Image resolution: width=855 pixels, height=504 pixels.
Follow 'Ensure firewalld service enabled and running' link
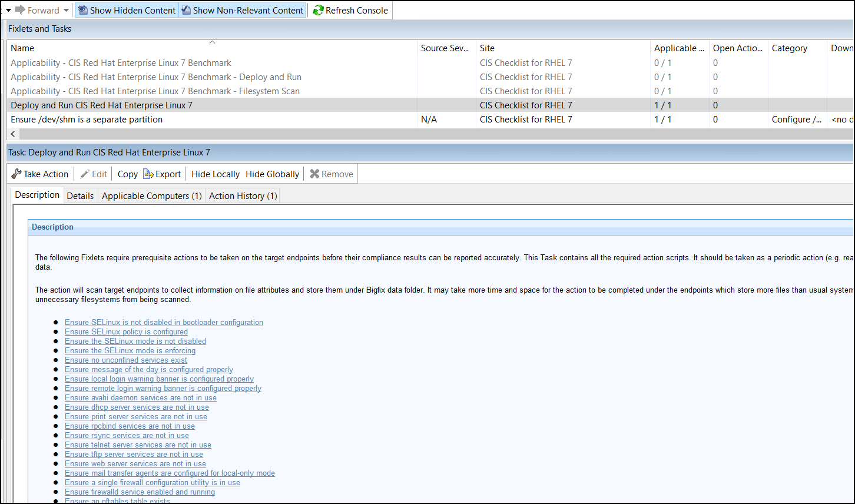click(x=140, y=492)
